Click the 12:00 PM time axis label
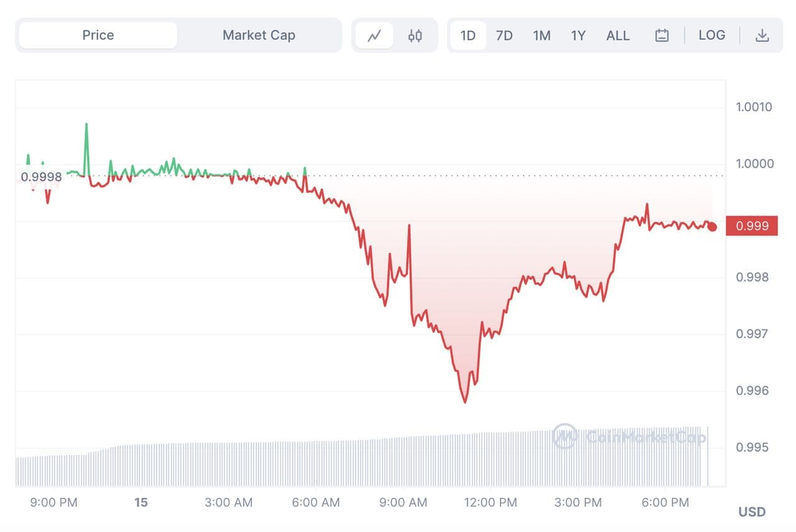796x532 pixels. click(491, 502)
